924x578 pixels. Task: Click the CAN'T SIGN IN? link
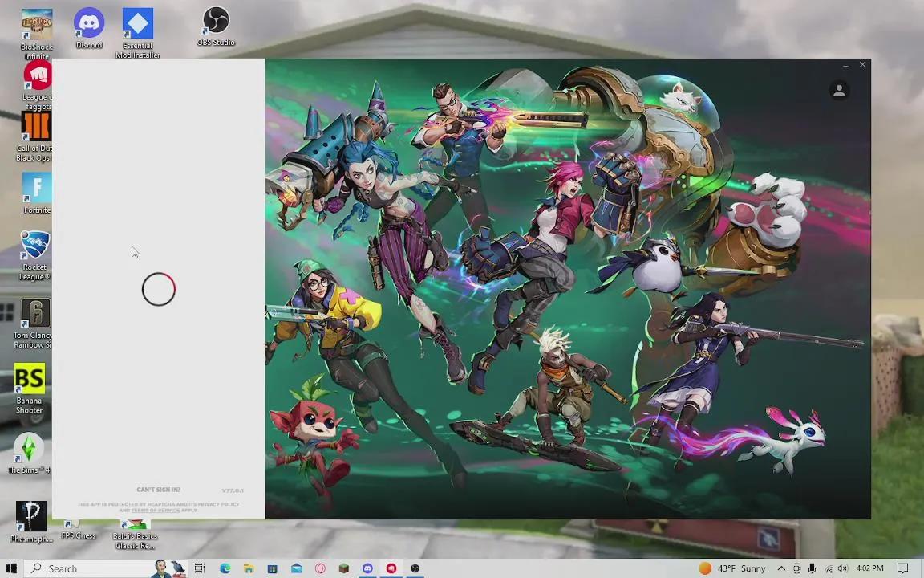click(158, 490)
